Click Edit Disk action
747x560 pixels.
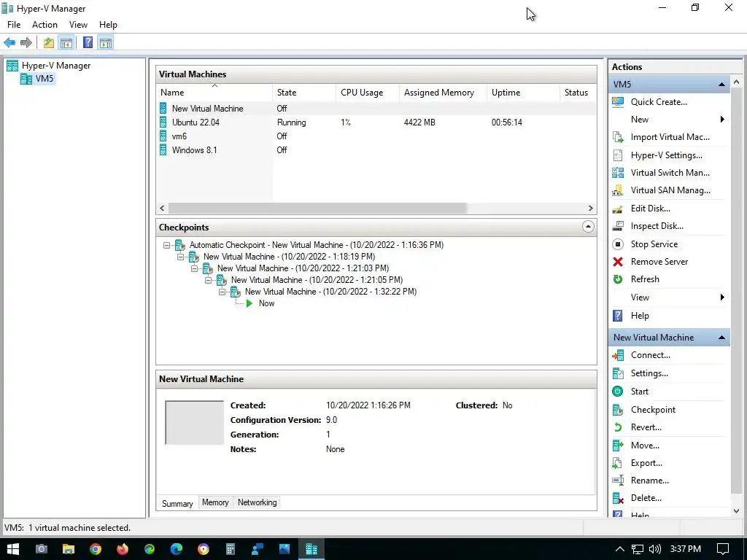click(650, 209)
